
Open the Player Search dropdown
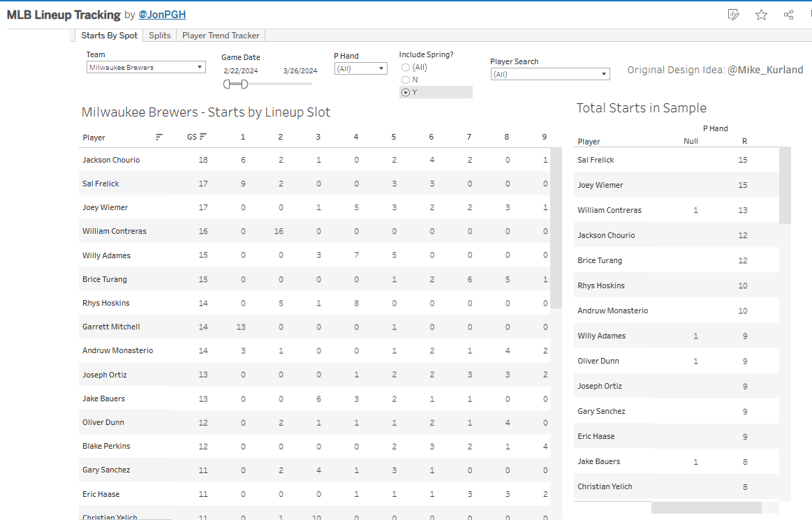(550, 74)
